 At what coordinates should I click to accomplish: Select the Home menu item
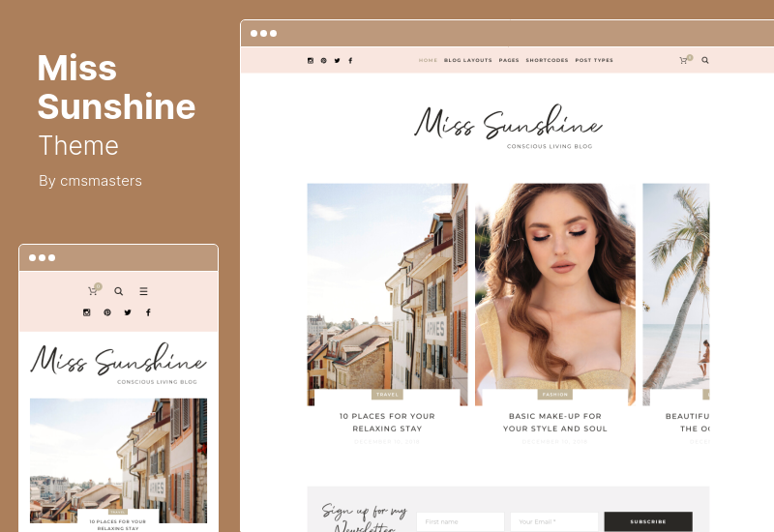[x=428, y=60]
